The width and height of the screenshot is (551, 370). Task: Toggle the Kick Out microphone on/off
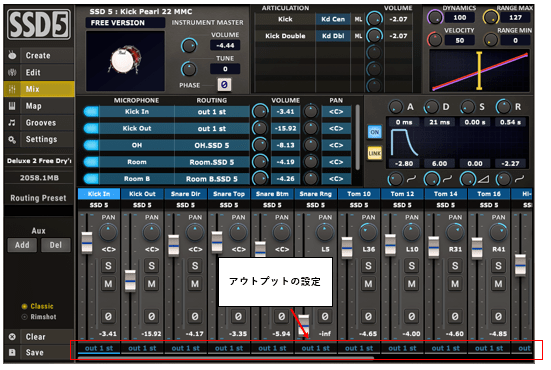pos(91,128)
